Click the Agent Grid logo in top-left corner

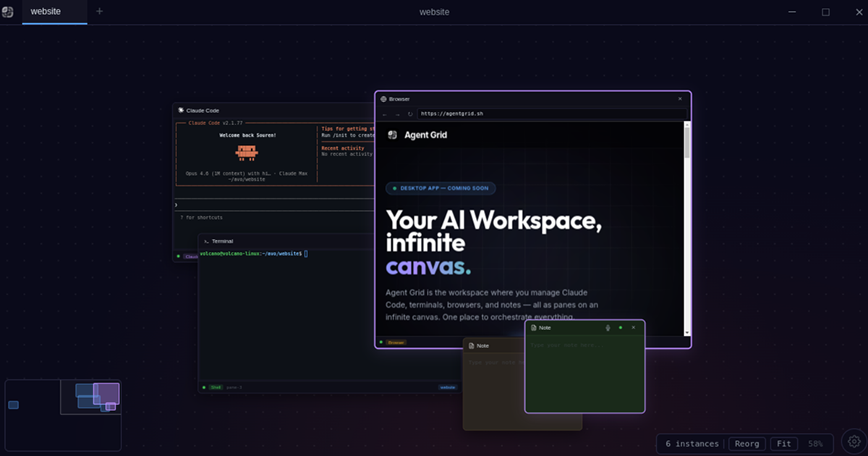coord(8,12)
